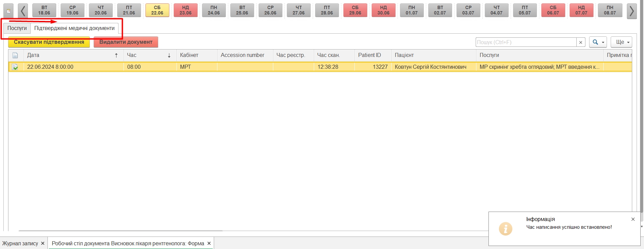644x249 pixels.
Task: Click the Видалити документ button
Action: coord(126,42)
